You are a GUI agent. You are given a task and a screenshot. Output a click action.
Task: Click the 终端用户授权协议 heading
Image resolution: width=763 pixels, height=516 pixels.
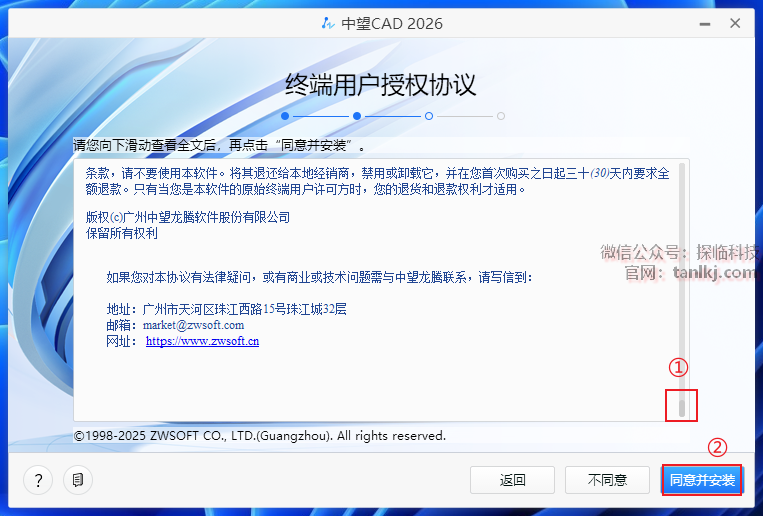click(381, 85)
